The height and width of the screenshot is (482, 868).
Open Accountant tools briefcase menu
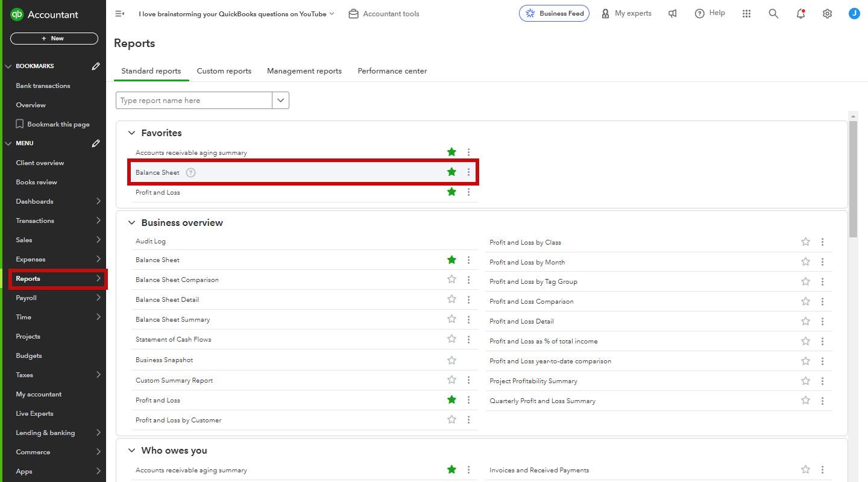pos(384,14)
